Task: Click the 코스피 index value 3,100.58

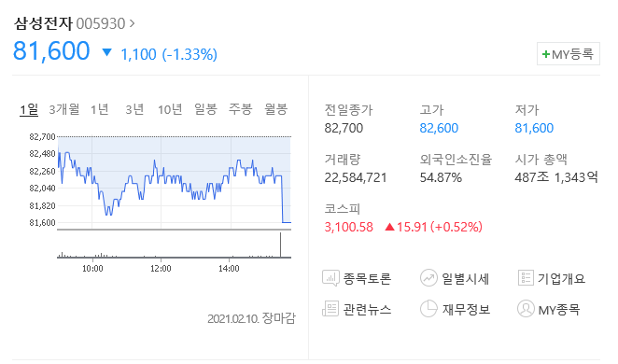Action: pyautogui.click(x=349, y=227)
